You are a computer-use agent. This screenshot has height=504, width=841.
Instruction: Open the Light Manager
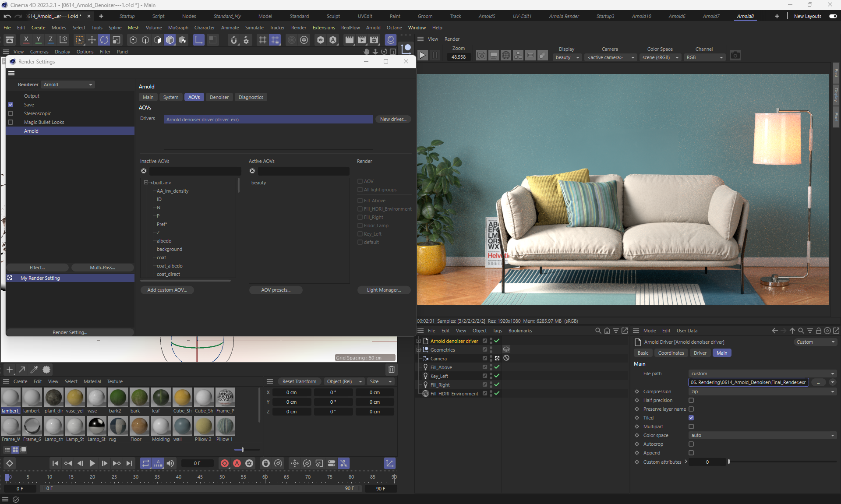(384, 290)
